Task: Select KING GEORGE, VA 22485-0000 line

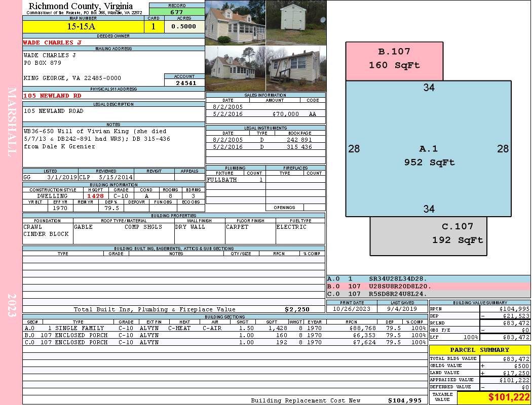Action: 72,78
